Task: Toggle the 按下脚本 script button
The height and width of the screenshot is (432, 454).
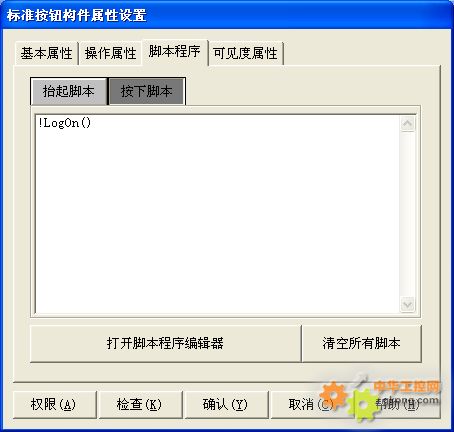Action: (x=147, y=91)
